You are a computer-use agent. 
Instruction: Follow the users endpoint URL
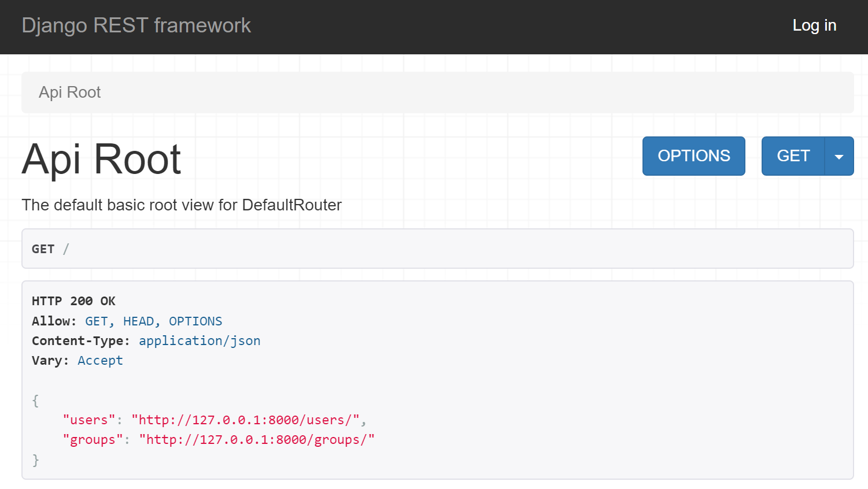click(246, 420)
